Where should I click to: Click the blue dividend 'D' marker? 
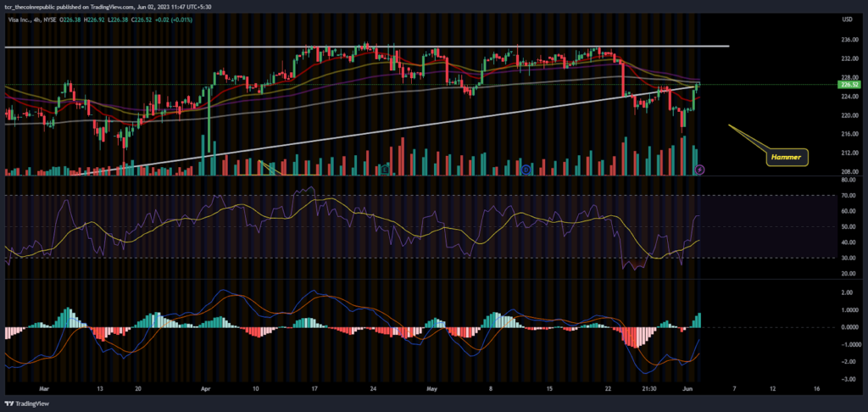click(526, 170)
